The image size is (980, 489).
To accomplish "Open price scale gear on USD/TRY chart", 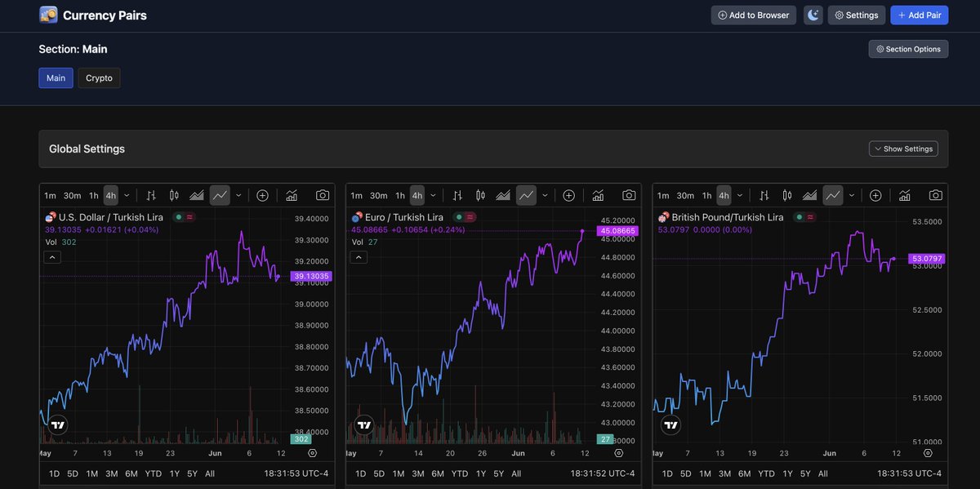I will click(x=312, y=452).
